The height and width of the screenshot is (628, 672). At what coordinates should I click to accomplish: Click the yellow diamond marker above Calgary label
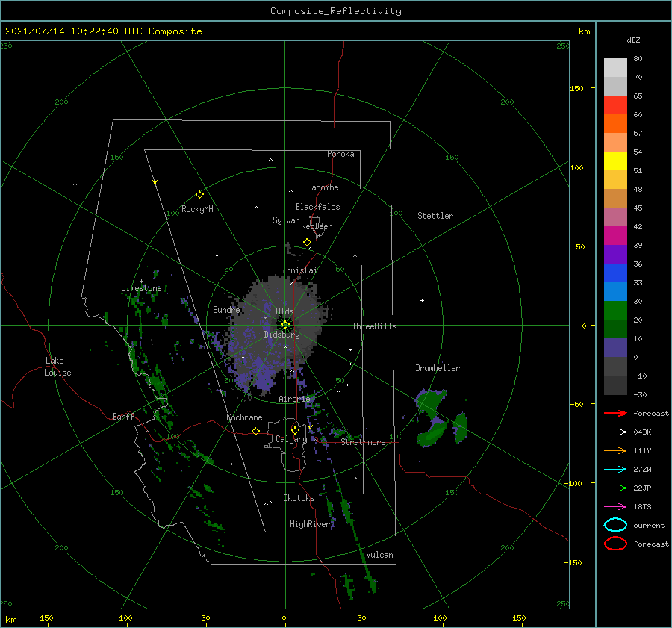295,430
